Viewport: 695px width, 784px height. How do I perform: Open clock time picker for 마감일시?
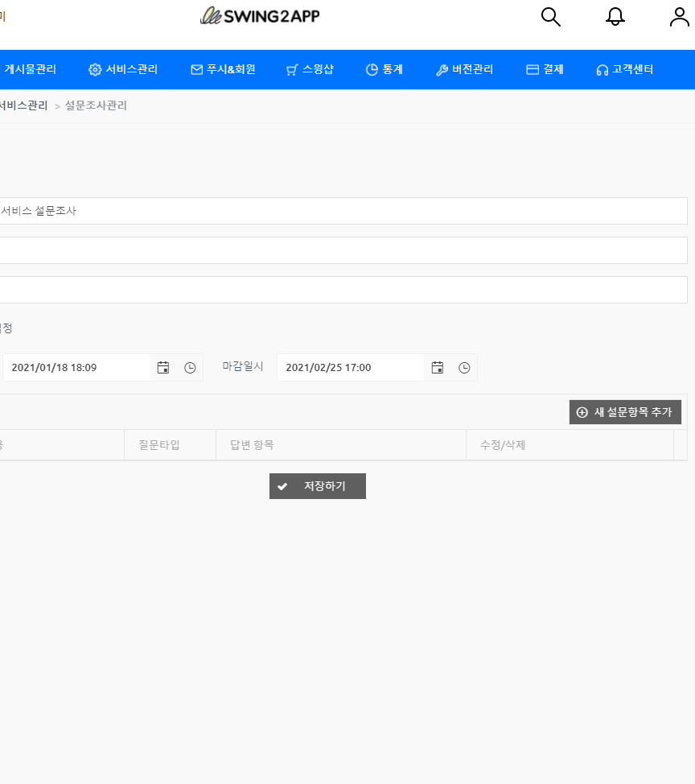464,368
